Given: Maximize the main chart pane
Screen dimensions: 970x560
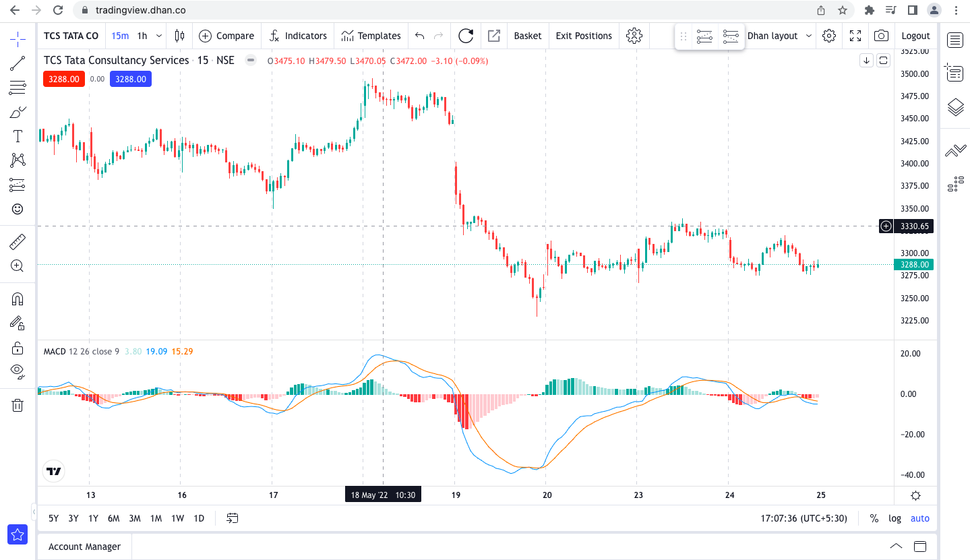Looking at the screenshot, I should [x=884, y=61].
